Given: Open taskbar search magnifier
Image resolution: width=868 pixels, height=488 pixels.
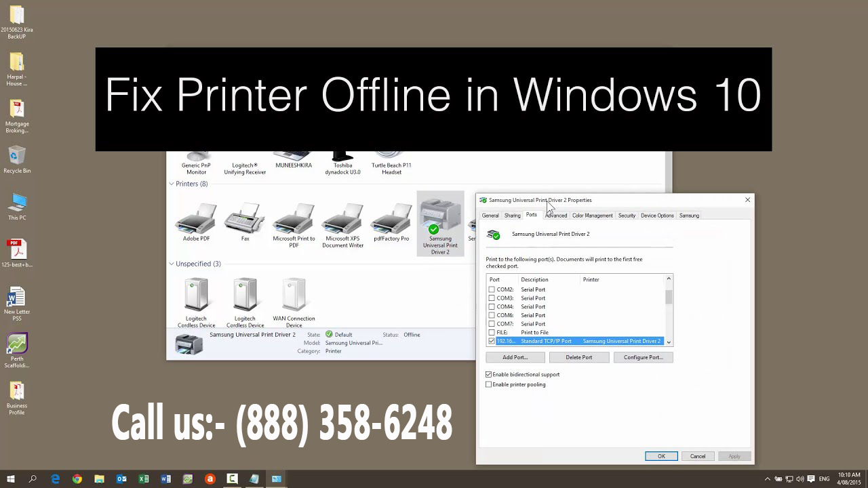Looking at the screenshot, I should [x=33, y=479].
